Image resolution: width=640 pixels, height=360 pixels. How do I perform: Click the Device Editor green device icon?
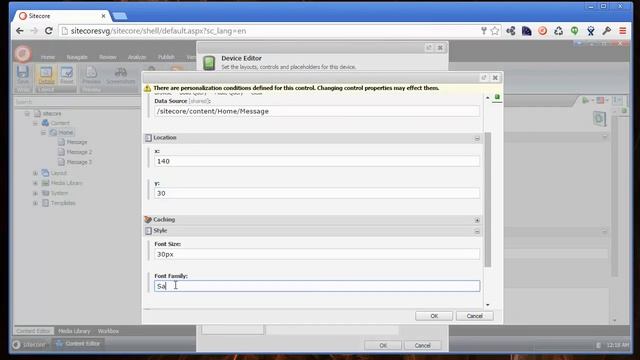pos(209,63)
